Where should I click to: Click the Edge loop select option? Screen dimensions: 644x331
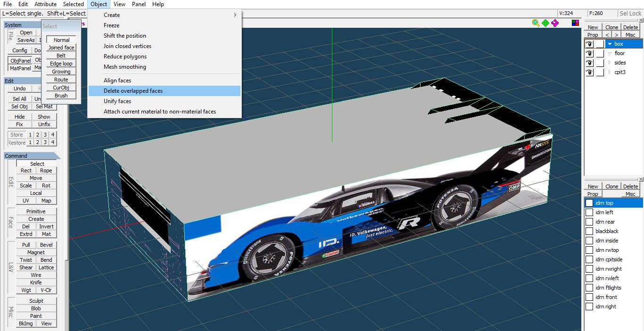point(61,64)
